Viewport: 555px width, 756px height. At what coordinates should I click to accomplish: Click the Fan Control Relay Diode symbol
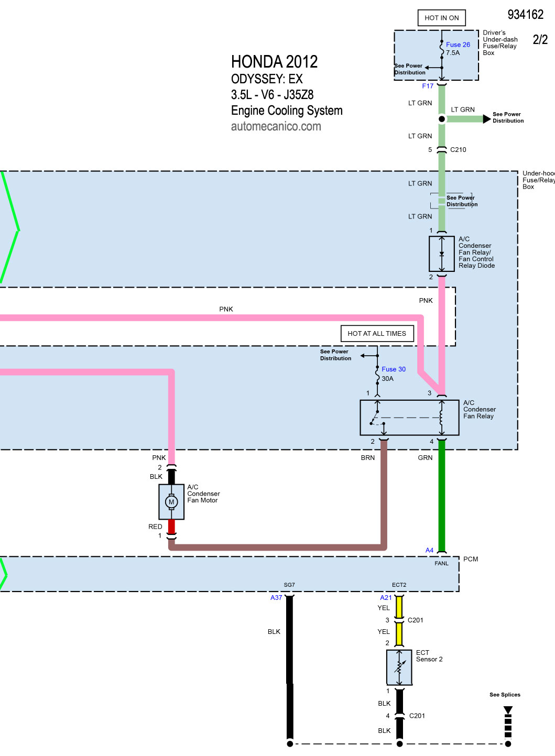[442, 254]
